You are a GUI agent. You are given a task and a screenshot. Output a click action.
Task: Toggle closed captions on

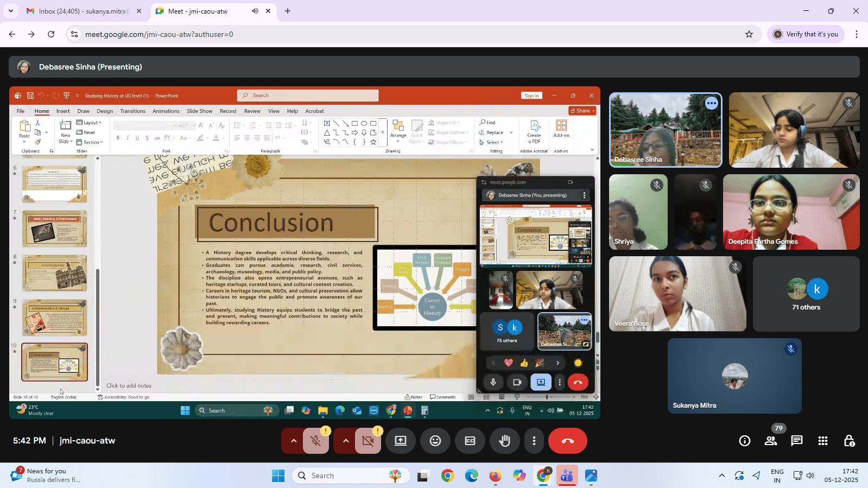click(470, 441)
